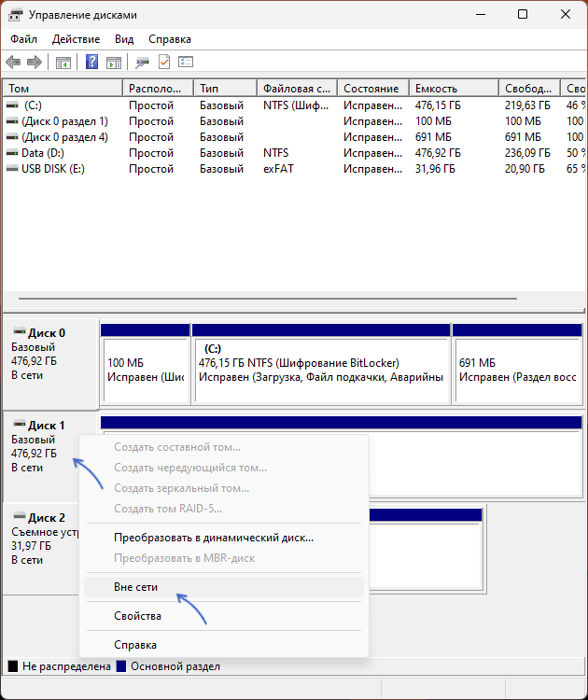Click Создать зеркальный том menu entry

(x=224, y=488)
